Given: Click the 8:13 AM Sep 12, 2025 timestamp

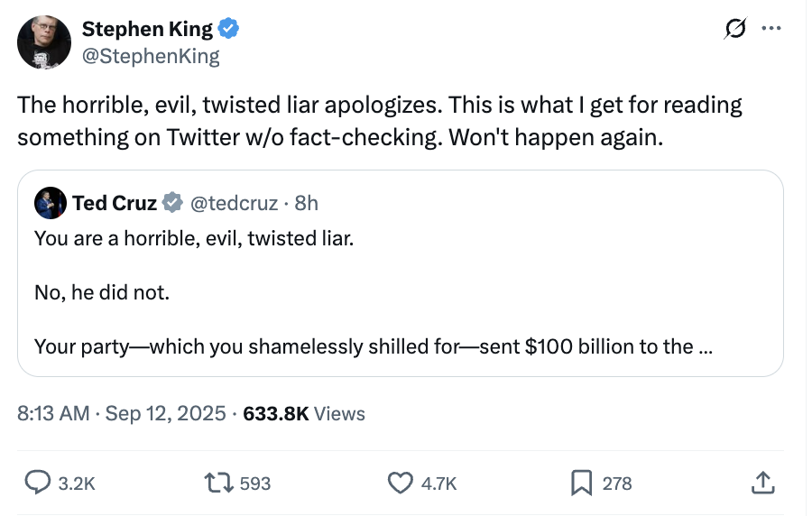Looking at the screenshot, I should (121, 413).
